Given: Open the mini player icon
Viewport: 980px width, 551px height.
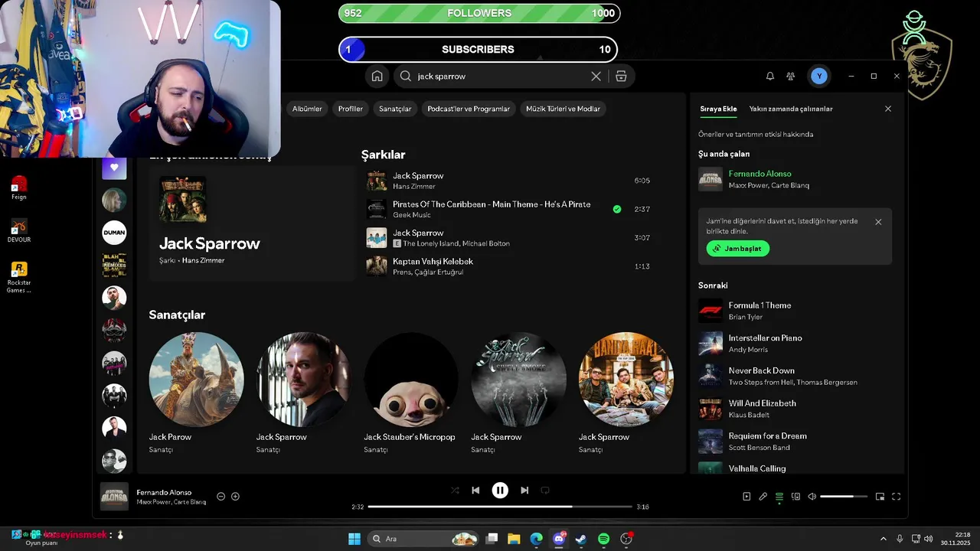Looking at the screenshot, I should (x=880, y=496).
